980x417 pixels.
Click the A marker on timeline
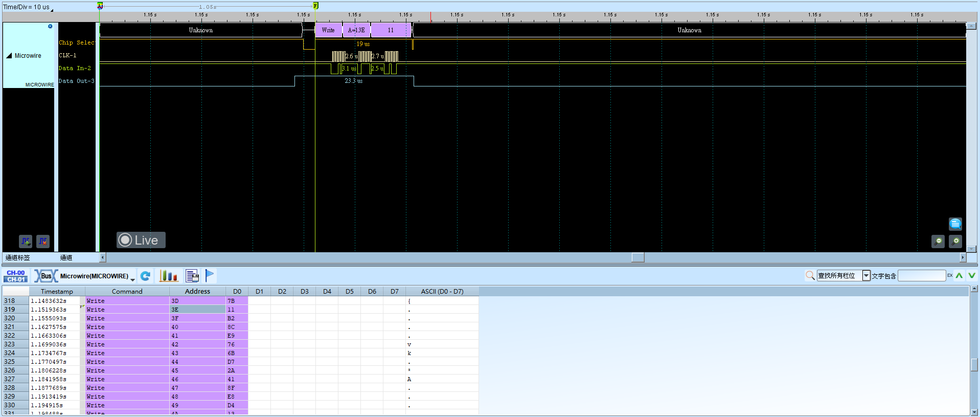click(x=100, y=6)
